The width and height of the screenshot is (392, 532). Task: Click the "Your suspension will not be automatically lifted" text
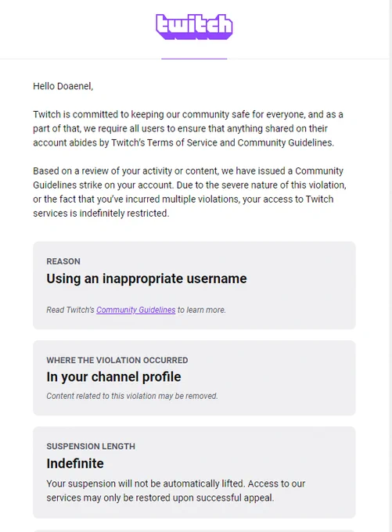(x=146, y=483)
